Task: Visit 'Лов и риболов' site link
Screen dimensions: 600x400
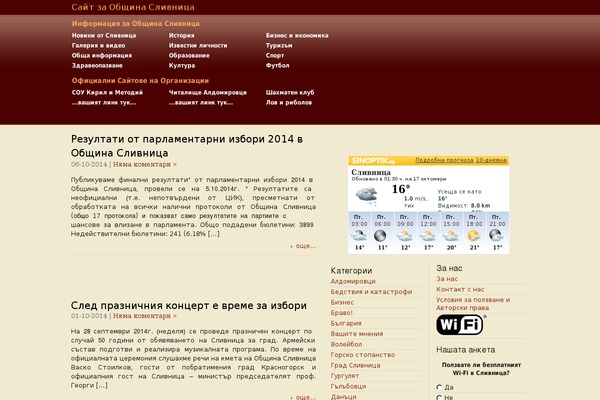Action: (x=289, y=102)
